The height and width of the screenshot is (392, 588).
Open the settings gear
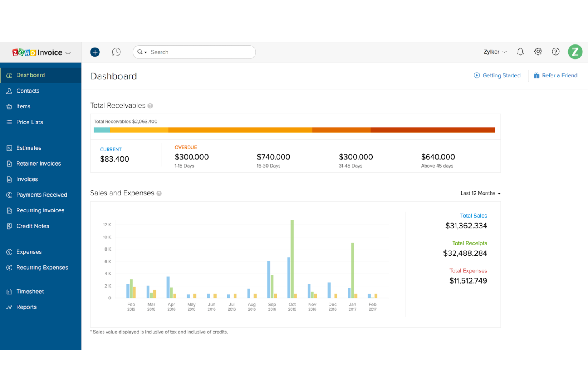point(538,51)
